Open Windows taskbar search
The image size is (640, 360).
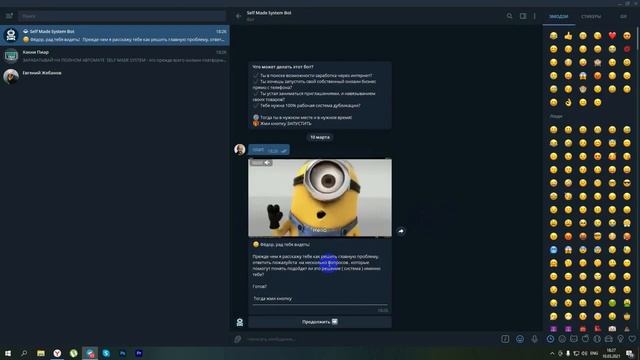click(x=24, y=353)
